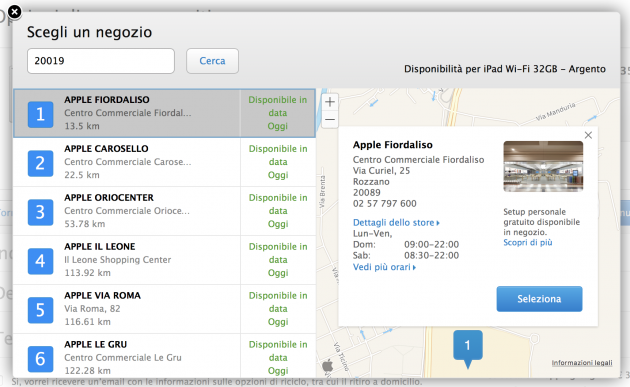Screen dimensions: 630x387
Task: Click the 22.5 km distance text
Action: pos(82,175)
